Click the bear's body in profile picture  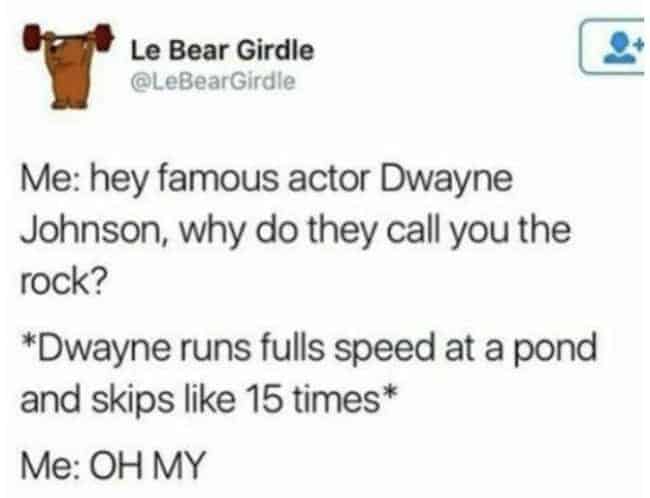tap(69, 75)
